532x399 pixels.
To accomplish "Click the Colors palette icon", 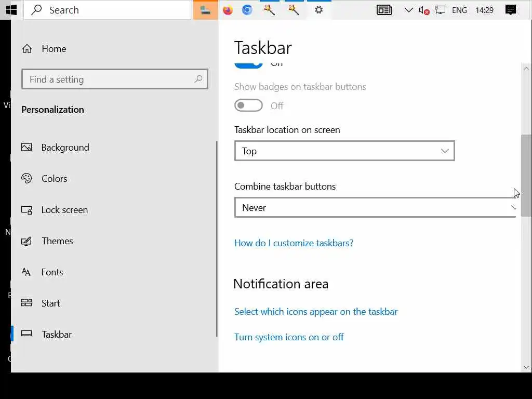I will 26,178.
